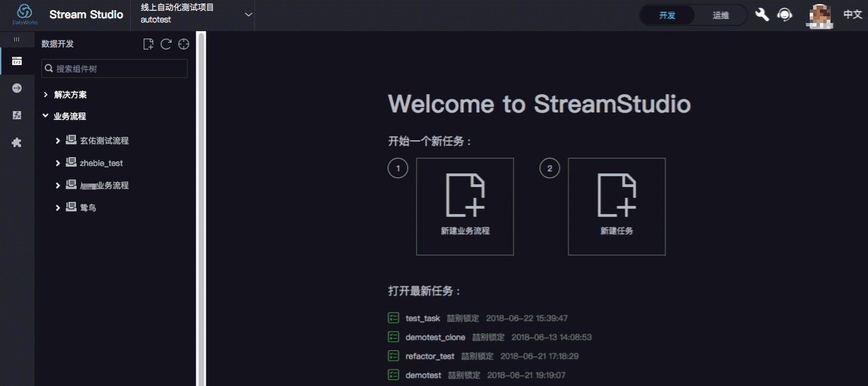Switch to 运维 mode
This screenshot has height=386, width=868.
pyautogui.click(x=720, y=15)
